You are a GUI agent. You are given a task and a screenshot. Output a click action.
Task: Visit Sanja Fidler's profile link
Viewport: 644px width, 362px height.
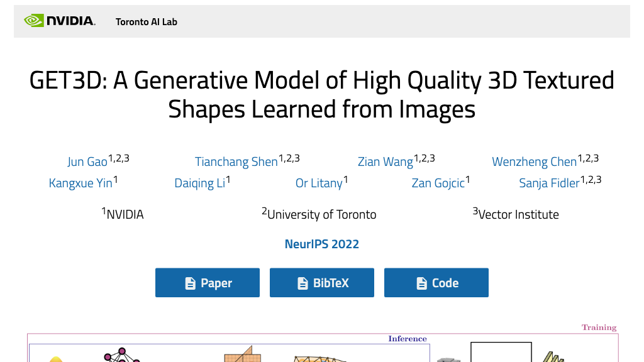[548, 184]
